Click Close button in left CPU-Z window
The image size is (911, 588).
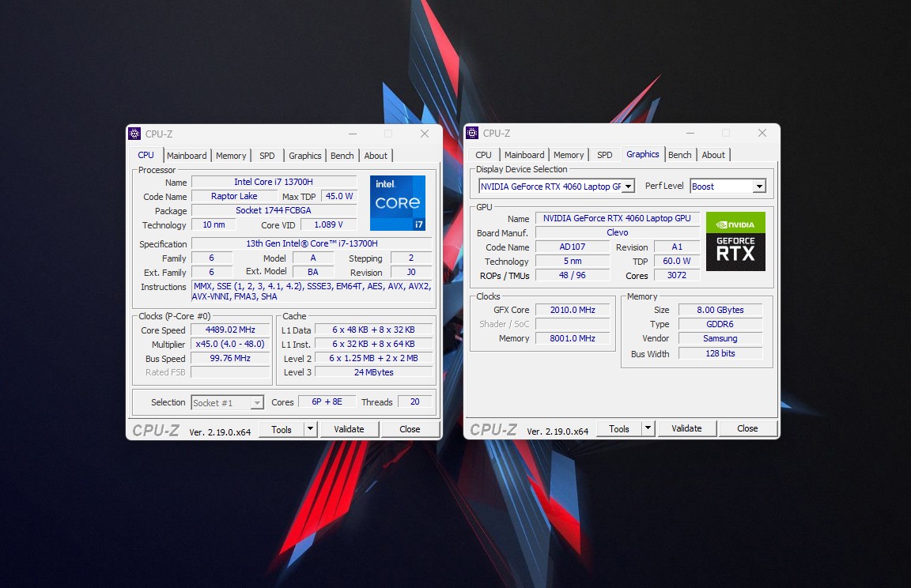[x=410, y=429]
